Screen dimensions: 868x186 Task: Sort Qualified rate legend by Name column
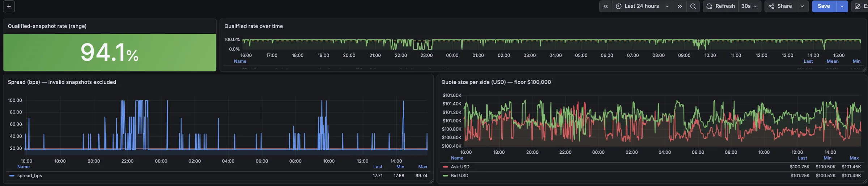(240, 61)
